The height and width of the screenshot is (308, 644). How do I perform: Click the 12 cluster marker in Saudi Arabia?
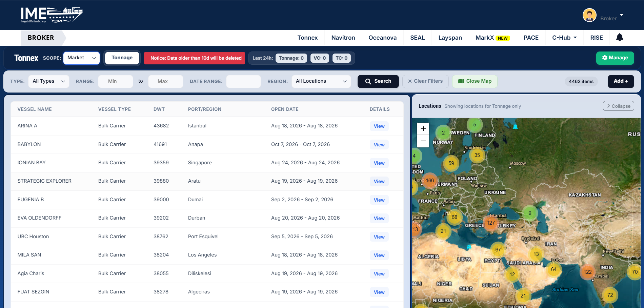(512, 274)
